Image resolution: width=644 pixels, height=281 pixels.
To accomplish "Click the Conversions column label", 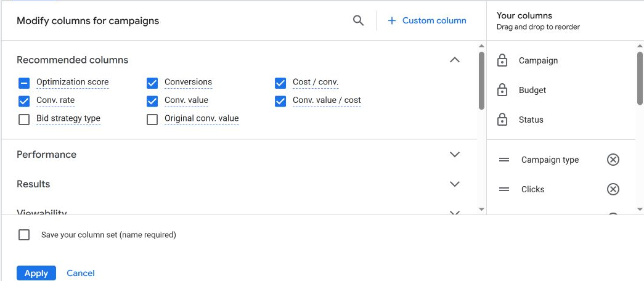I will point(188,82).
